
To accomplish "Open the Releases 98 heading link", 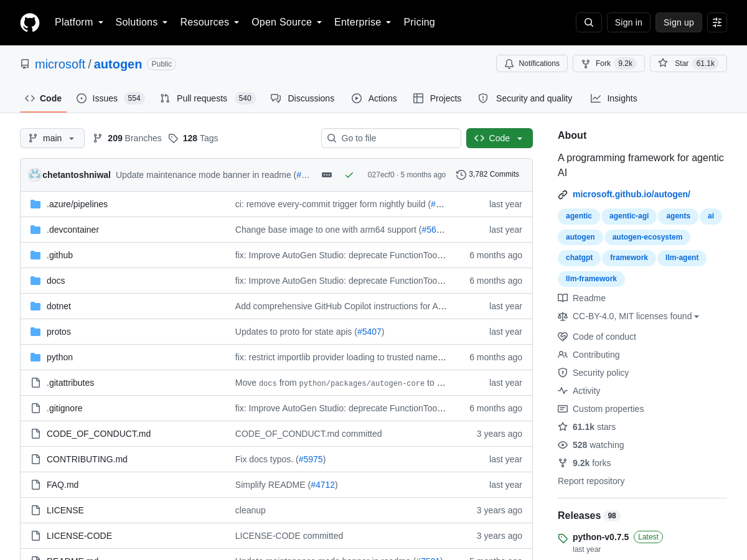I will tap(589, 515).
